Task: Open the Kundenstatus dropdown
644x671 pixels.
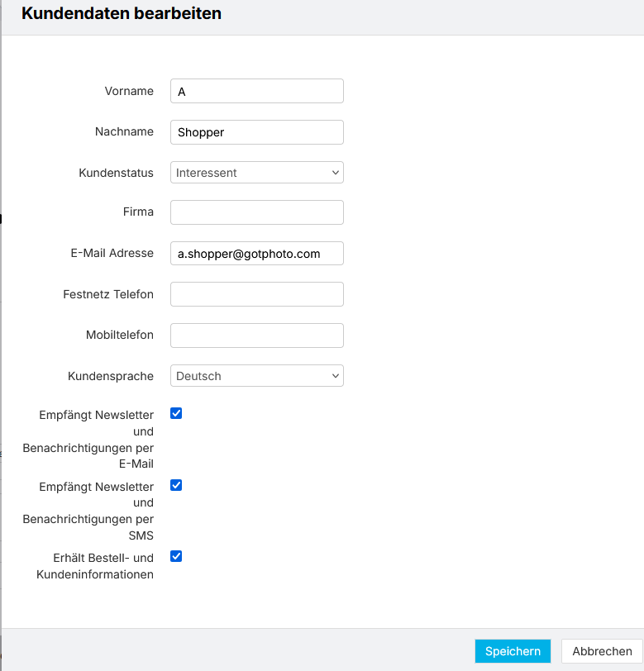Action: (257, 173)
